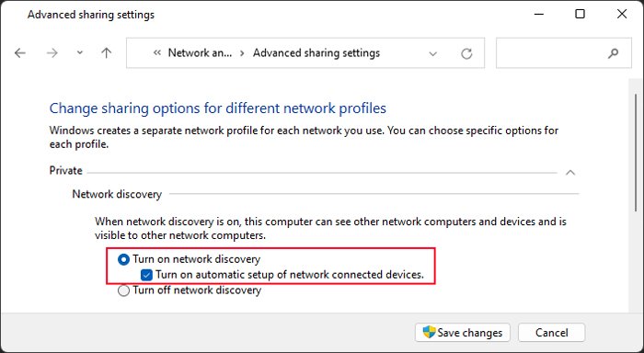The image size is (644, 353).
Task: Click inside the search input field
Action: point(550,53)
